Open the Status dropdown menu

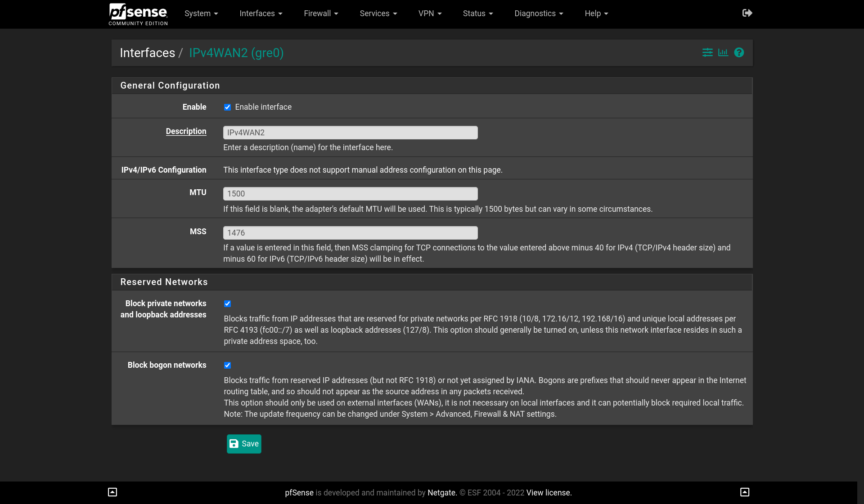(x=478, y=13)
